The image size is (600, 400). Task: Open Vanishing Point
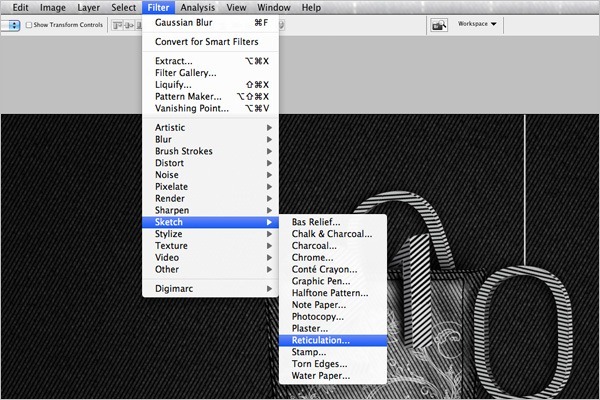click(210, 109)
